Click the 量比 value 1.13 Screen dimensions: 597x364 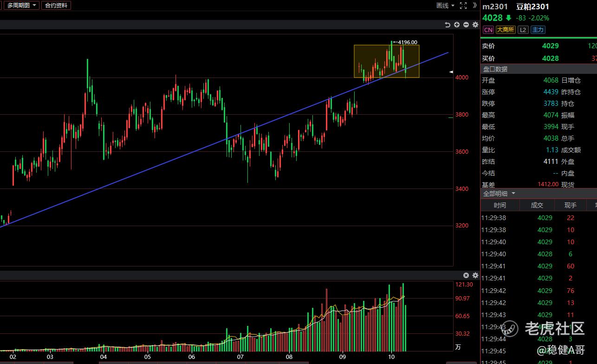pyautogui.click(x=552, y=150)
